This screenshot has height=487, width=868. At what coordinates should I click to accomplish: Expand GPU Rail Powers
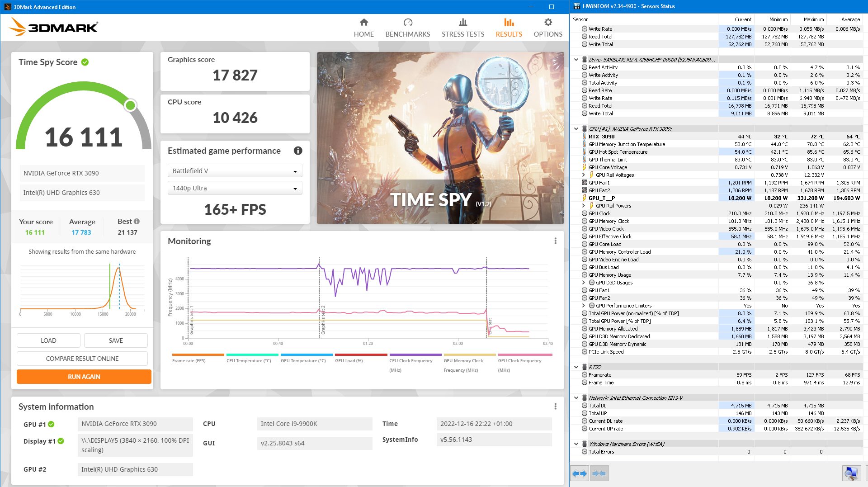(583, 206)
